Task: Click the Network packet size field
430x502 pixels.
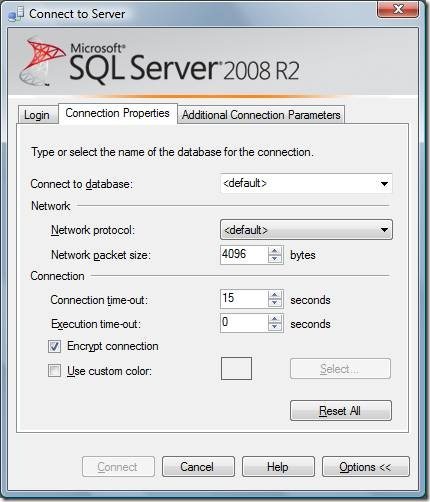Action: [x=244, y=255]
